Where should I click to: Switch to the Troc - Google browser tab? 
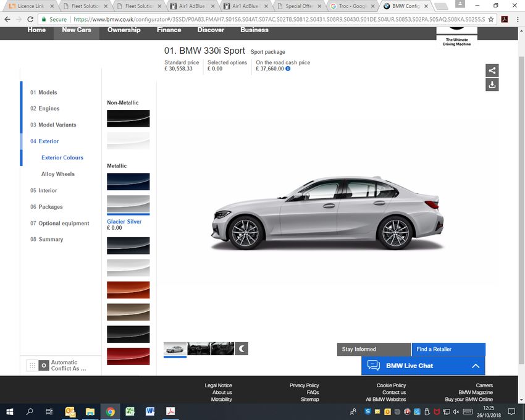coord(352,6)
